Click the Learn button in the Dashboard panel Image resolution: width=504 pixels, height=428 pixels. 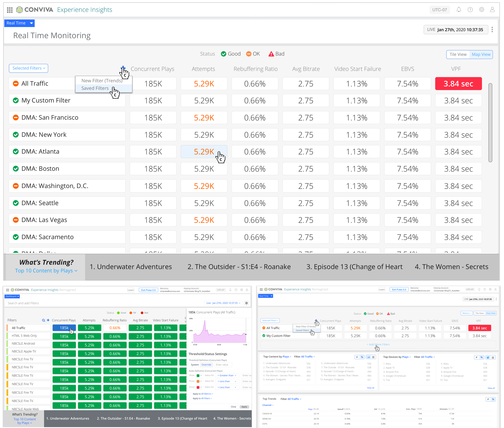[x=131, y=290]
